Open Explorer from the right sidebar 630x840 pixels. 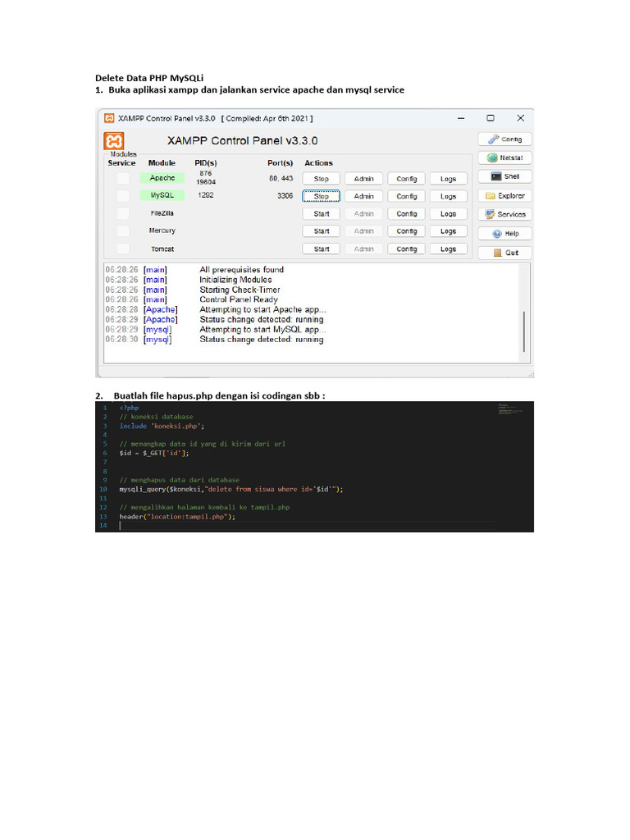[504, 196]
